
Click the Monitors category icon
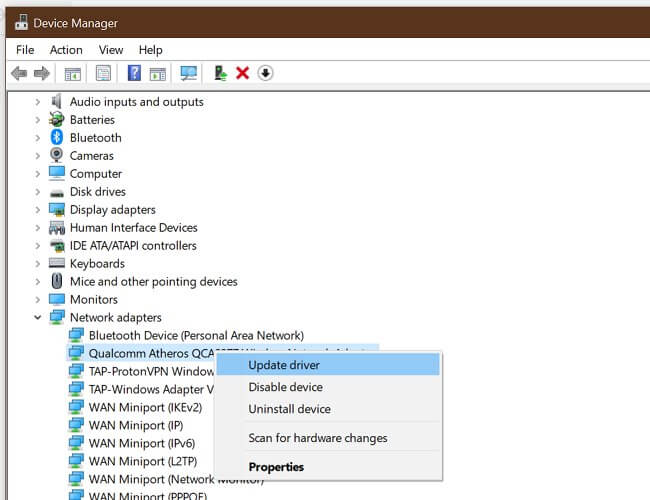[57, 299]
